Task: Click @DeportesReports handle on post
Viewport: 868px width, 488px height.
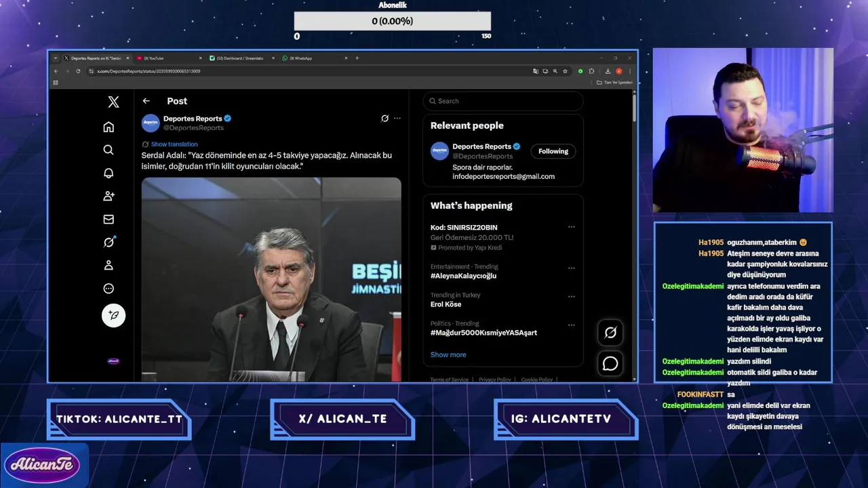Action: click(x=193, y=127)
